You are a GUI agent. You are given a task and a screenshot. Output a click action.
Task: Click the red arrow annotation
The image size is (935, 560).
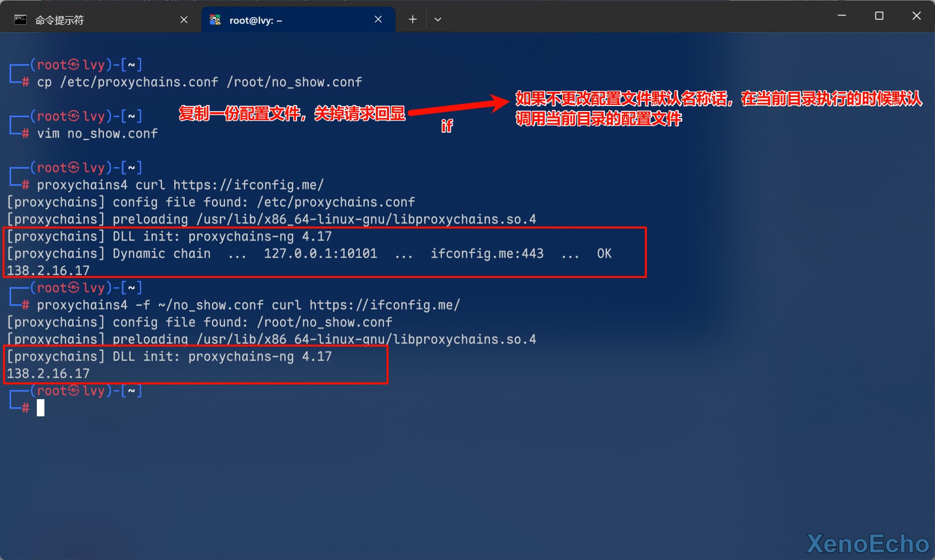[x=458, y=106]
